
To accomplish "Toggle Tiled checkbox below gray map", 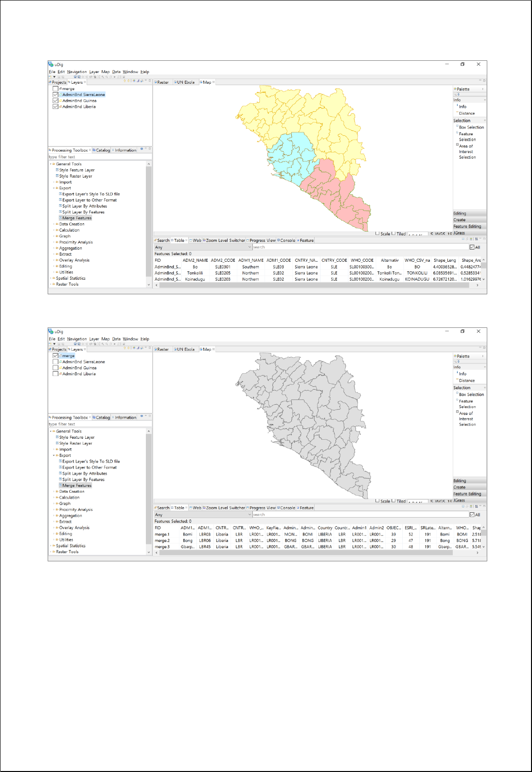I will (x=393, y=501).
